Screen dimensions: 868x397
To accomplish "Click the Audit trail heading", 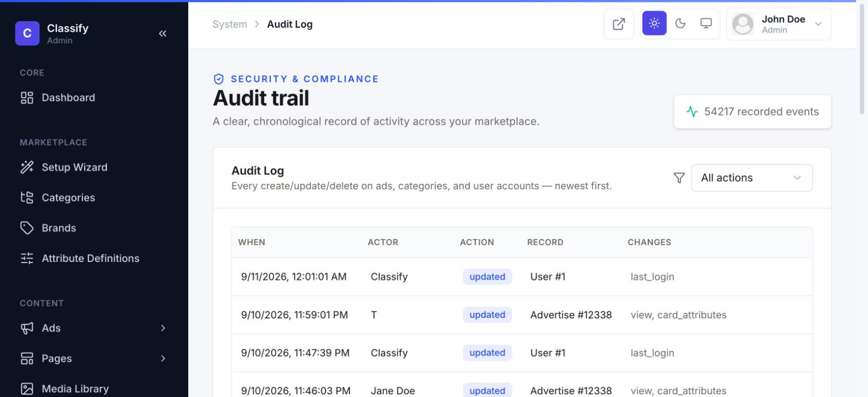I will pyautogui.click(x=261, y=99).
